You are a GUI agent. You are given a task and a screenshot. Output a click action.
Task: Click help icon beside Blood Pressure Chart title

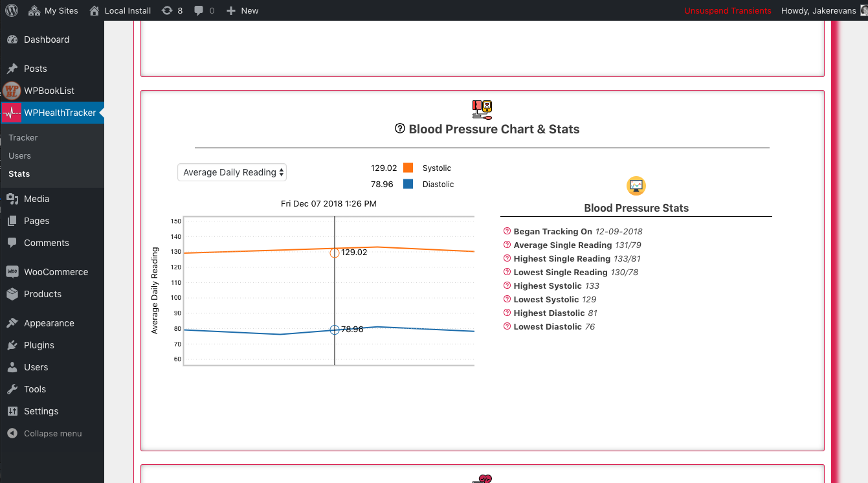(x=400, y=128)
